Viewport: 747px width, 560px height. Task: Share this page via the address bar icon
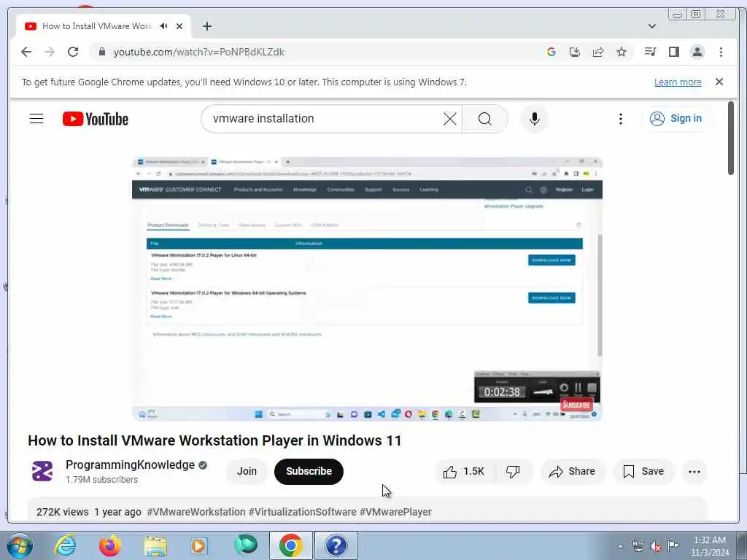coord(598,52)
